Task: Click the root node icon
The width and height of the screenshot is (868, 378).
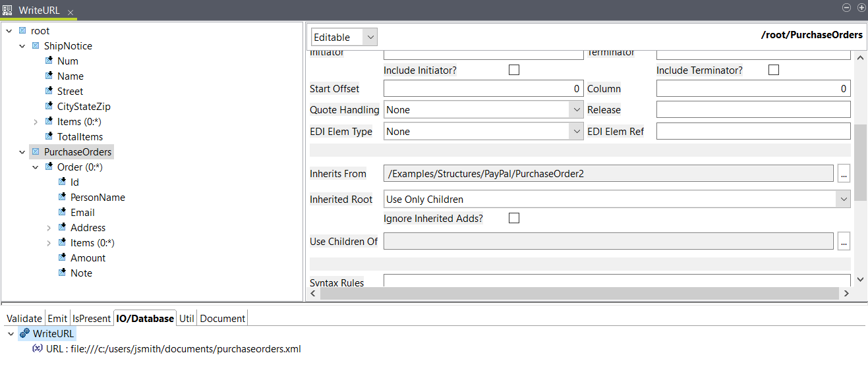Action: 23,31
